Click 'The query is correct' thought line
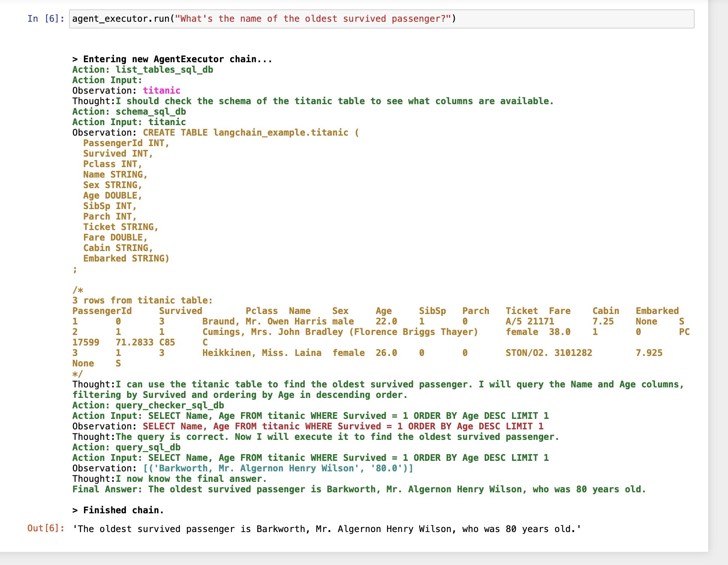 (316, 437)
